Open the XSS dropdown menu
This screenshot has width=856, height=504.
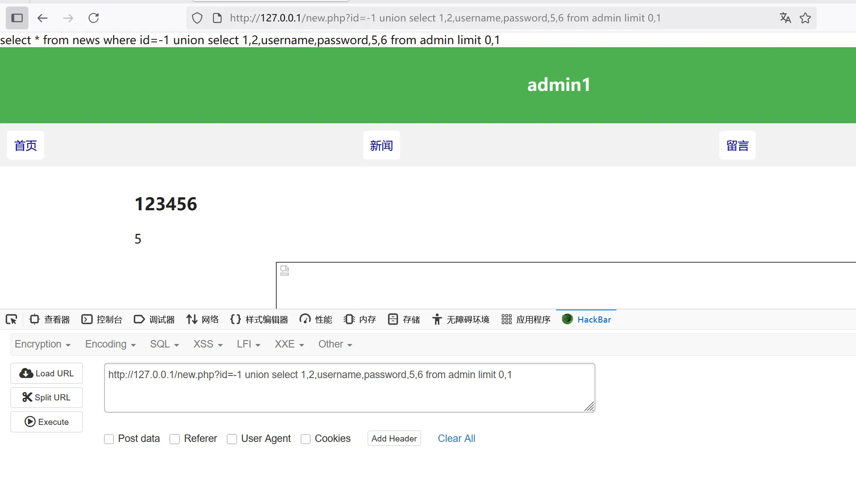208,344
